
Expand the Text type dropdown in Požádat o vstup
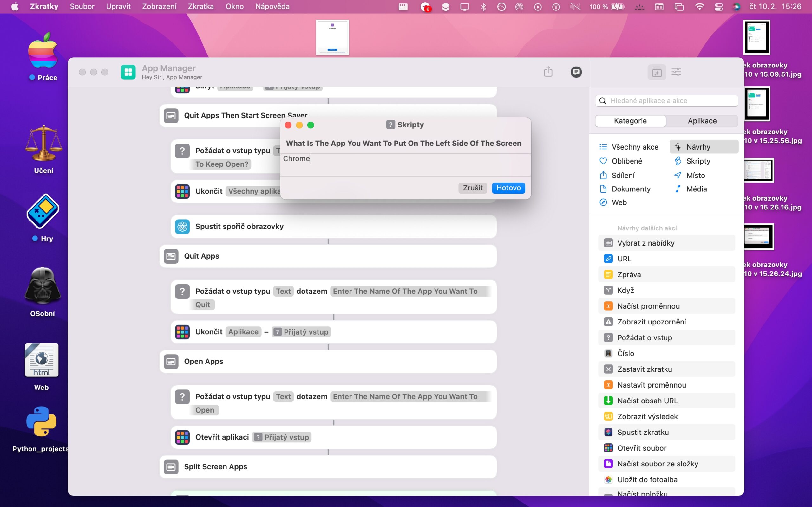click(x=283, y=291)
